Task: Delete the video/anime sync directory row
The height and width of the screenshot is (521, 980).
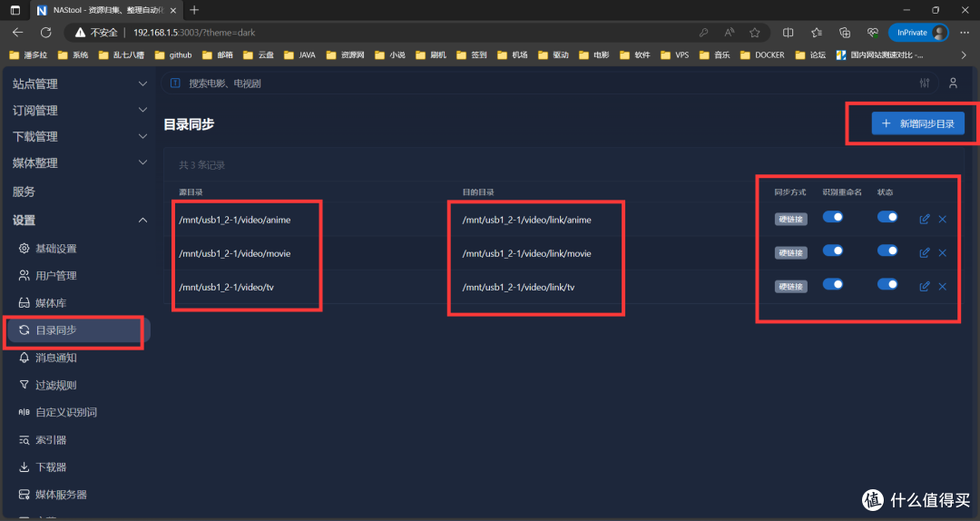Action: [x=943, y=219]
